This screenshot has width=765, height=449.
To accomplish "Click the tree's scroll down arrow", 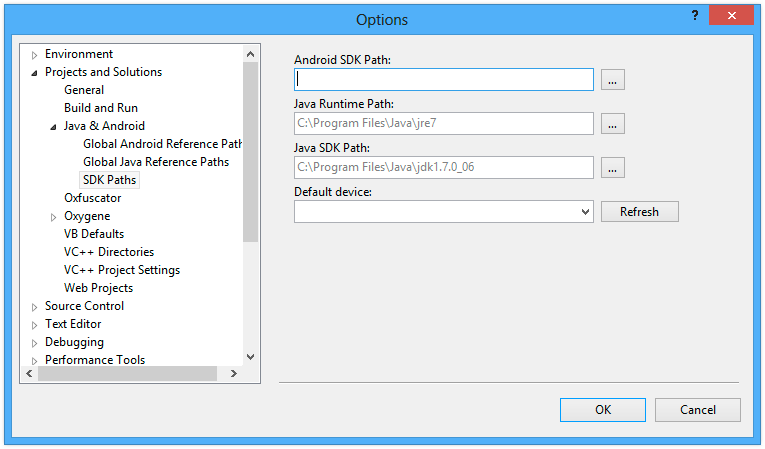I will coord(251,357).
